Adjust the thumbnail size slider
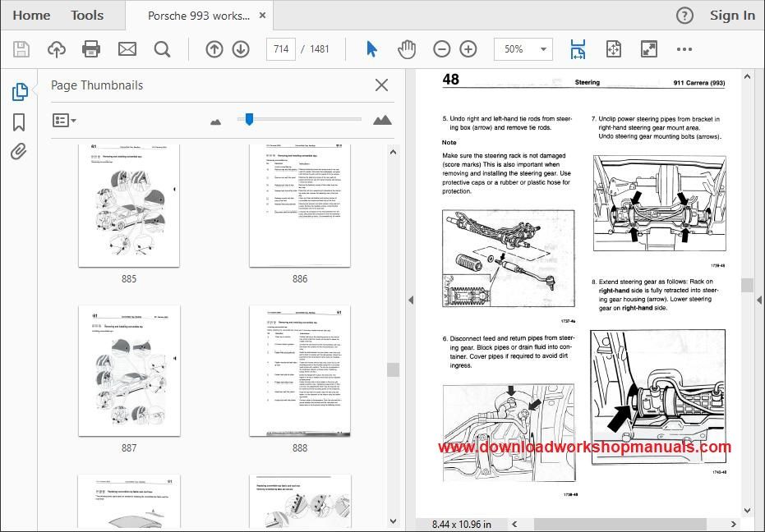 [x=249, y=119]
